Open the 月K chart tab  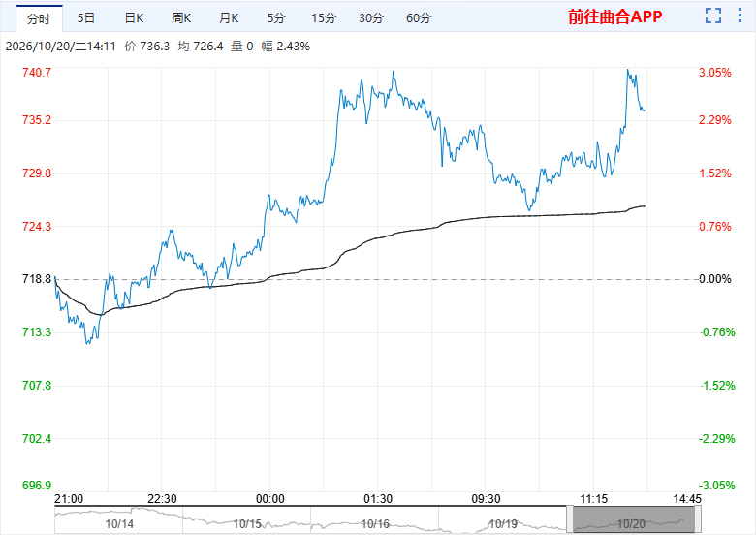click(229, 18)
